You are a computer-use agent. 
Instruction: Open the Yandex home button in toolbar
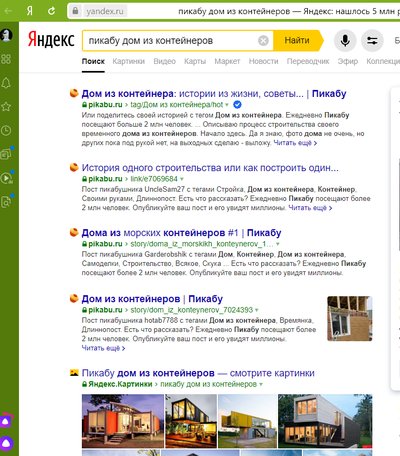point(30,11)
